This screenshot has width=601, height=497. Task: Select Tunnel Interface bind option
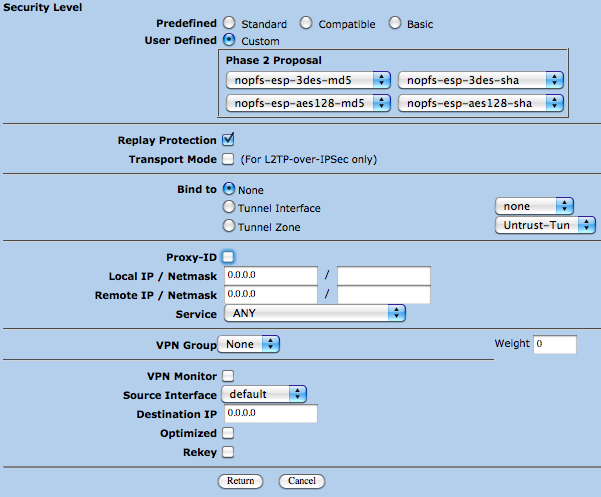click(229, 207)
